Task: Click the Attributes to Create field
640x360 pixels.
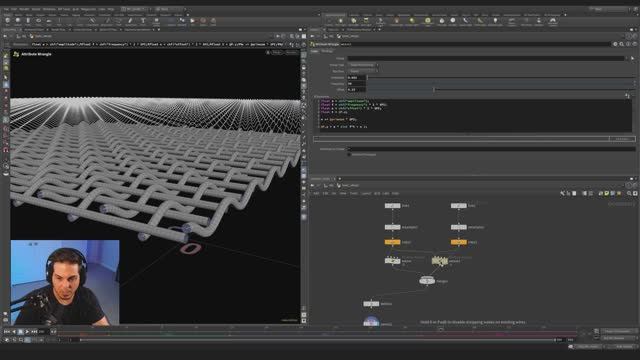Action: [x=491, y=149]
